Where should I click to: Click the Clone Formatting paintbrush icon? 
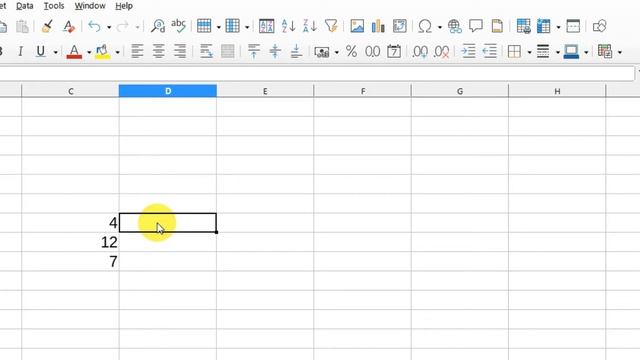[x=47, y=27]
